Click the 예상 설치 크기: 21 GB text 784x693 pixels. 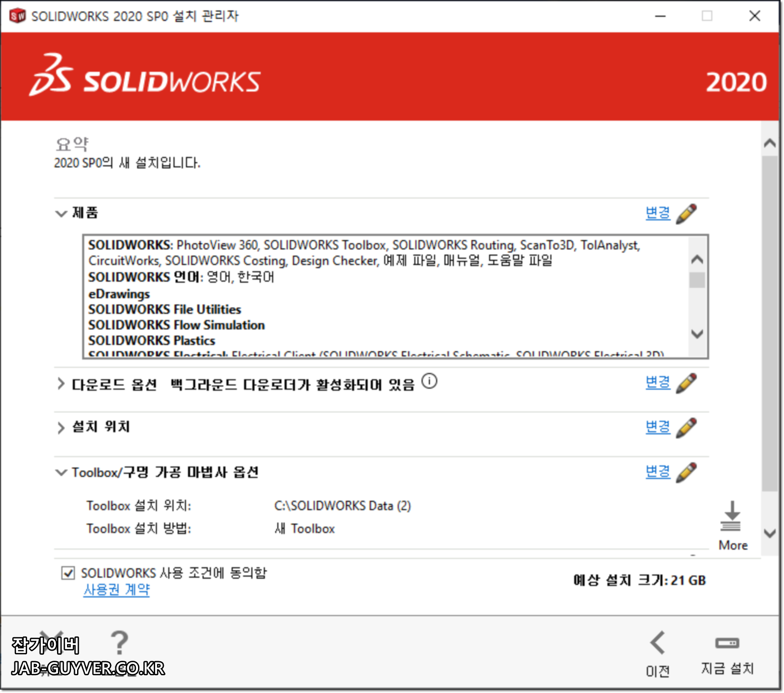coord(639,581)
